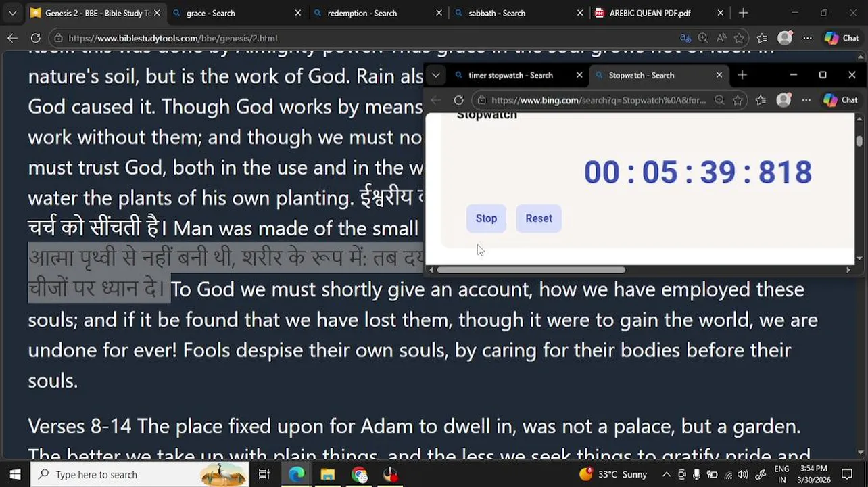The image size is (868, 487).
Task: Click the horizontal scrollbar in the Stopwatch window
Action: click(x=531, y=270)
